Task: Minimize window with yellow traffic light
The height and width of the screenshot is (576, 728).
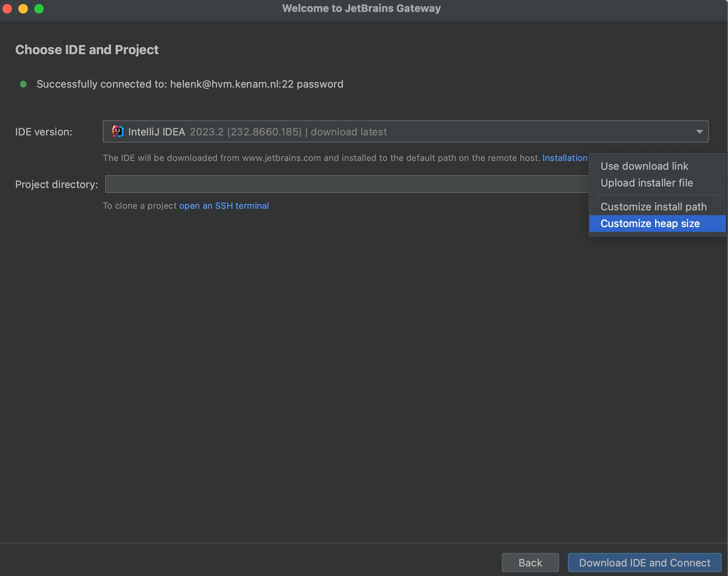Action: pos(23,8)
